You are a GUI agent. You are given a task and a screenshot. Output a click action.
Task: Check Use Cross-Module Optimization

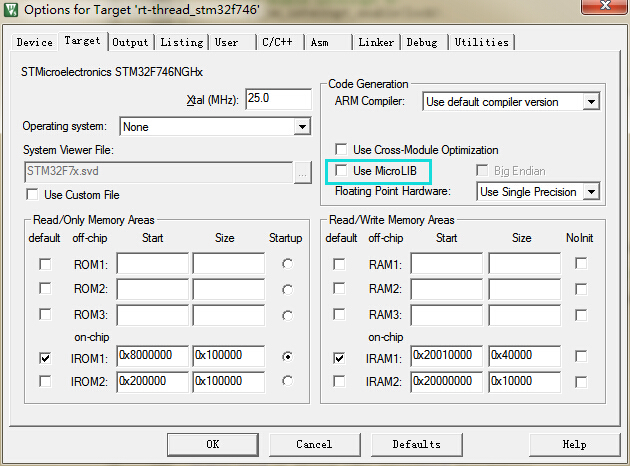tap(342, 150)
